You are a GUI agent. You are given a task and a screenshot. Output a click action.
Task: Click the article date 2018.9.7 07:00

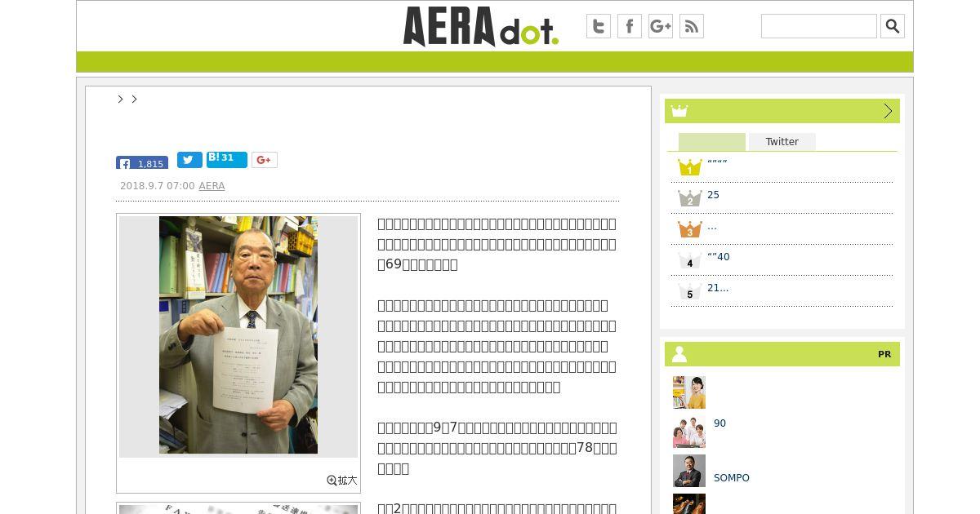(x=158, y=186)
